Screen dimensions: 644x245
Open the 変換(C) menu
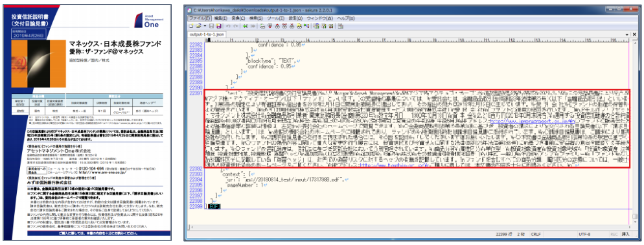(x=238, y=19)
